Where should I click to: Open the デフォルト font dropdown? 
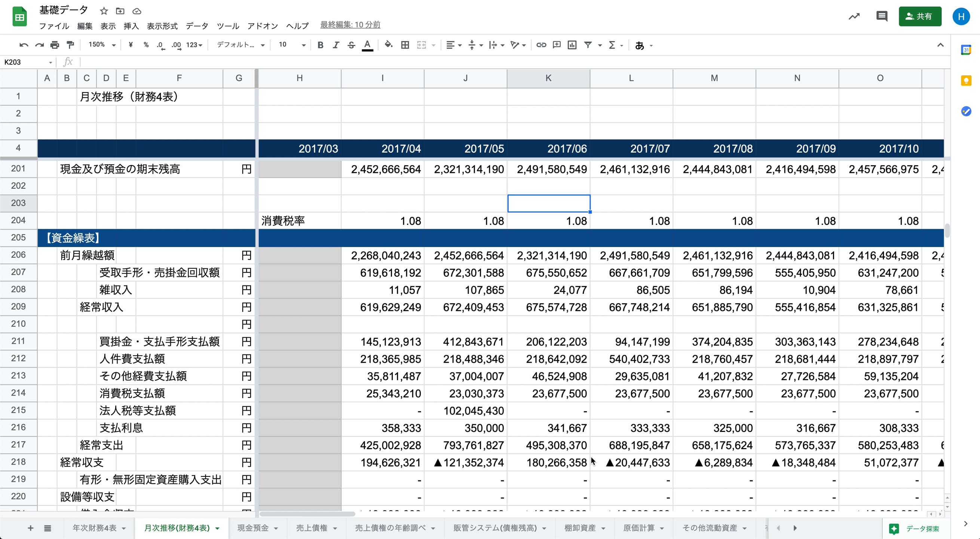coord(241,45)
